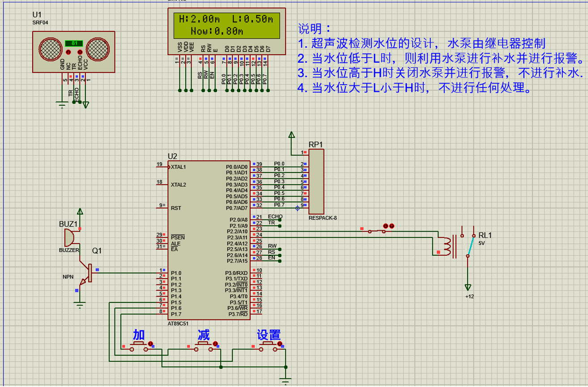The height and width of the screenshot is (387, 588).
Task: Select the 说明： heading text
Action: (x=315, y=29)
